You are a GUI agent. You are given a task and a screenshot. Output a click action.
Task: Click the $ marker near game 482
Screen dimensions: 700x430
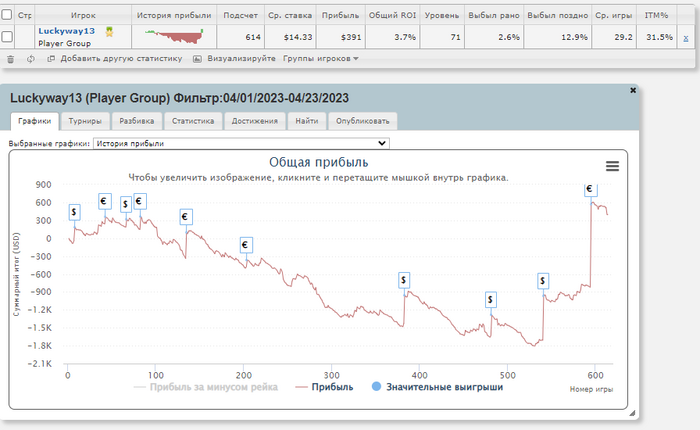tap(491, 300)
